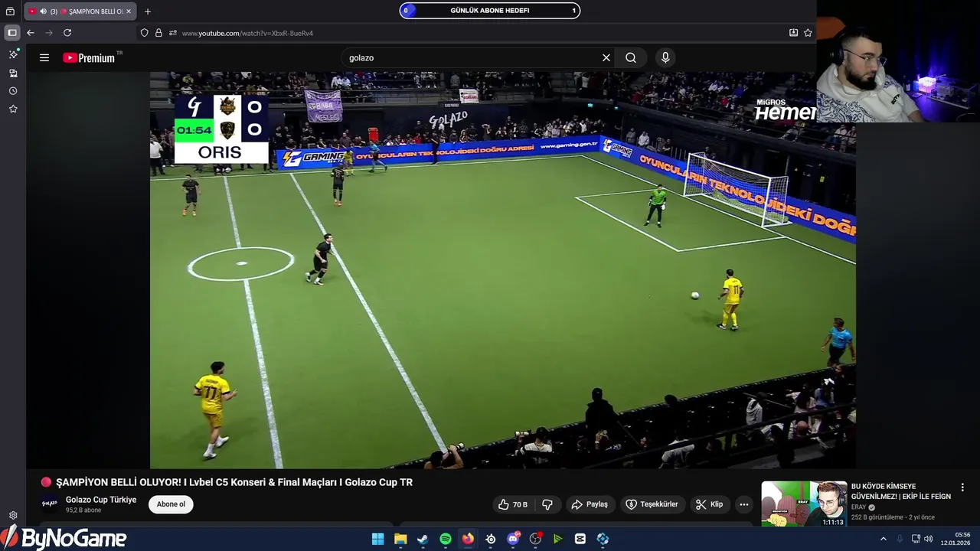The width and height of the screenshot is (980, 551).
Task: Click the video player to pause
Action: coord(502,269)
